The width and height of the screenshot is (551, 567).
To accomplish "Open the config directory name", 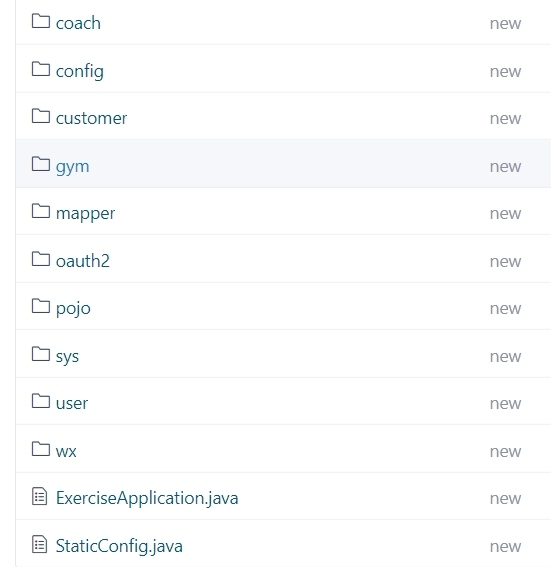I will coord(80,71).
